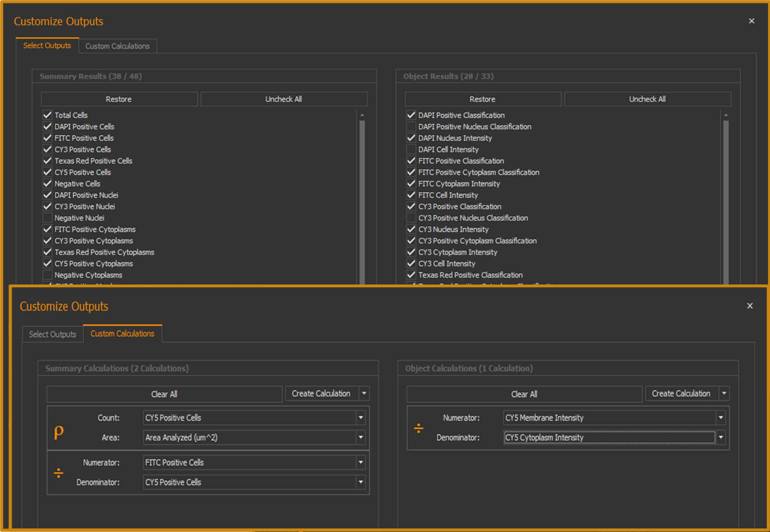Click Create Calculation for summary calculations
The height and width of the screenshot is (532, 770).
click(x=321, y=393)
